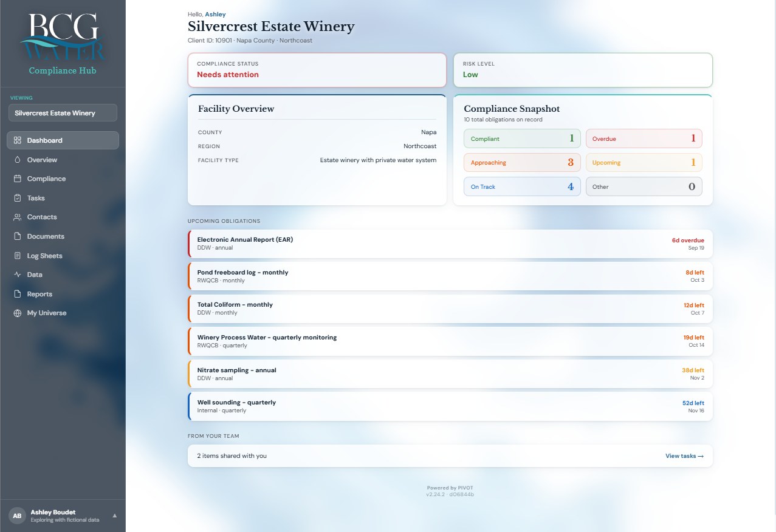Select the On Track count tile
The width and height of the screenshot is (776, 532).
pyautogui.click(x=522, y=186)
